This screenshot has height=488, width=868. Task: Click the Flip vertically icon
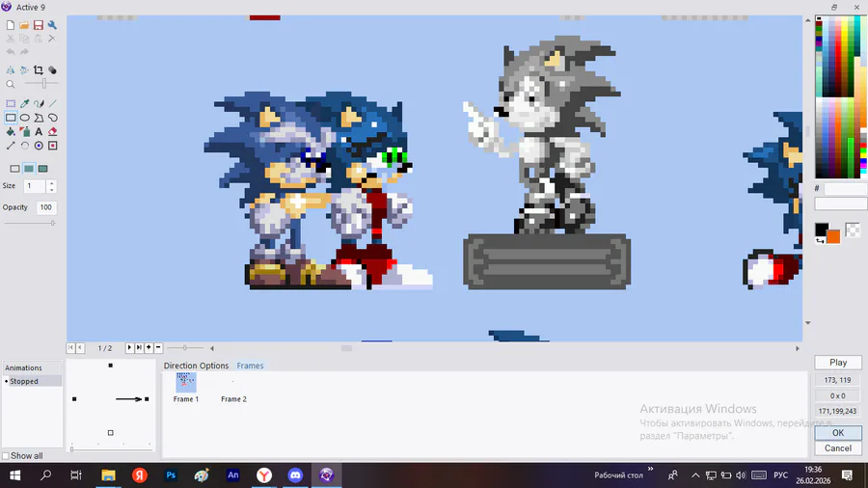coord(24,70)
